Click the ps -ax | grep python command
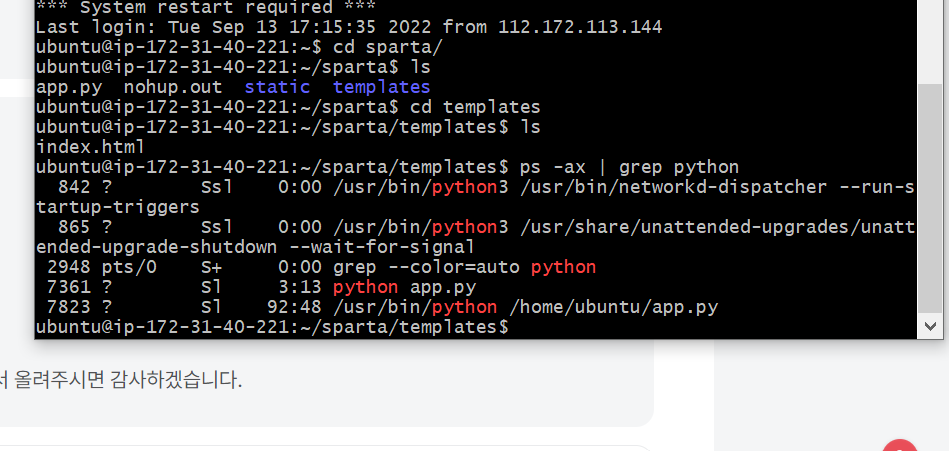 [x=629, y=167]
